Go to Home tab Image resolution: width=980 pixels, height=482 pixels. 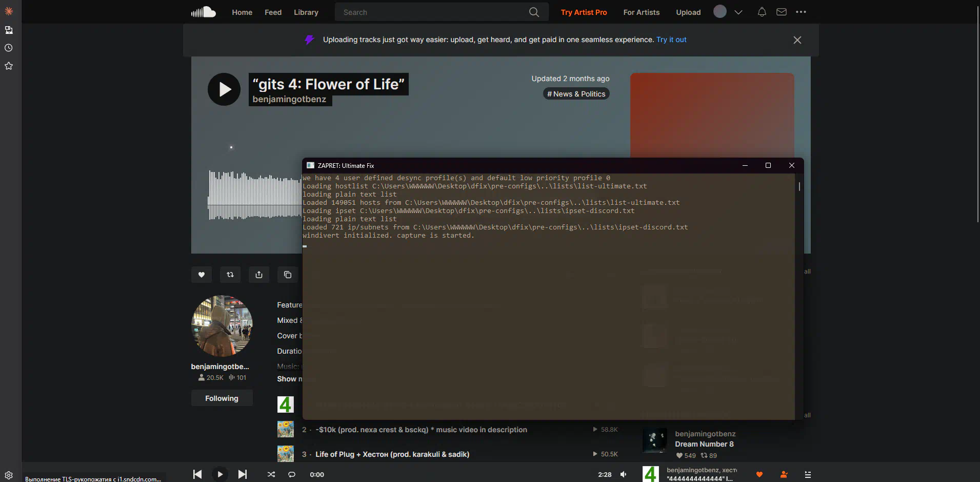click(x=242, y=12)
